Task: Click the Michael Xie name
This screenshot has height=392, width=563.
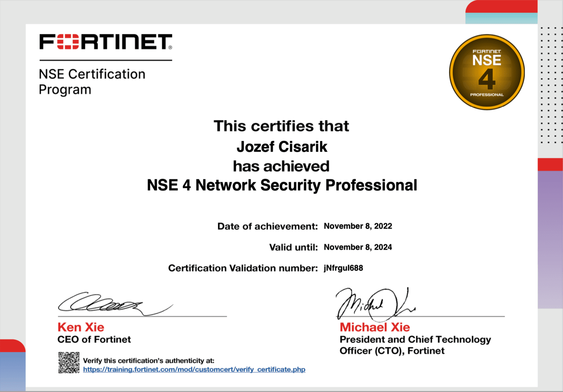Action: click(x=375, y=327)
